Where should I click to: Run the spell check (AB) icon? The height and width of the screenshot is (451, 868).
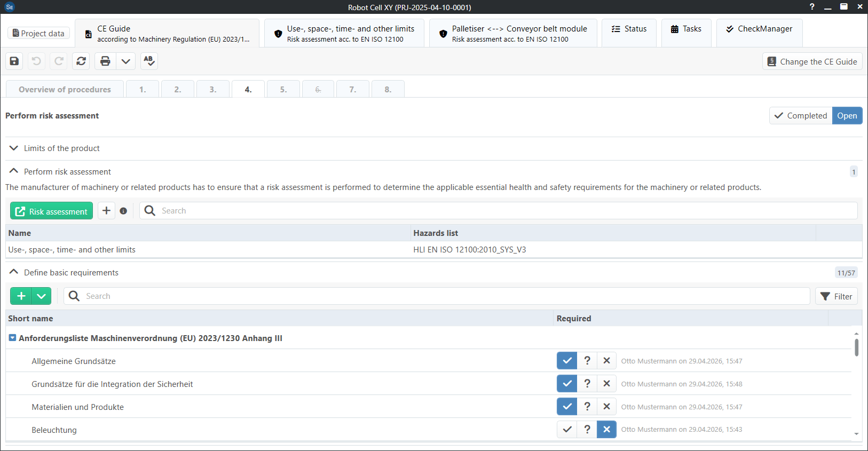[149, 61]
